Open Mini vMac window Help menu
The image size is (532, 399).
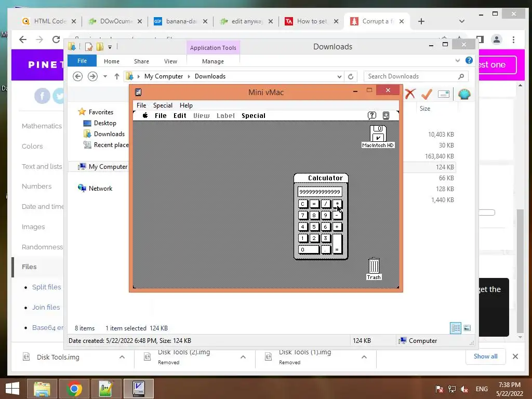tap(186, 105)
